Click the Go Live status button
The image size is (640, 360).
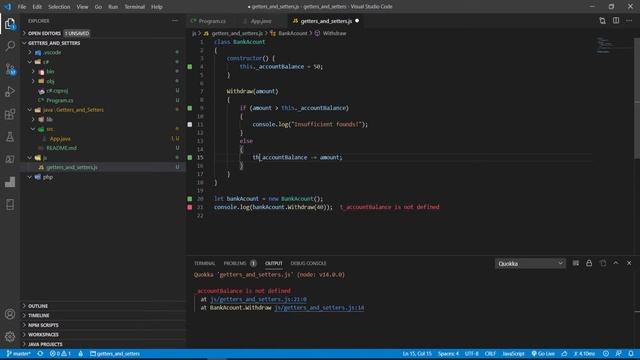(543, 353)
